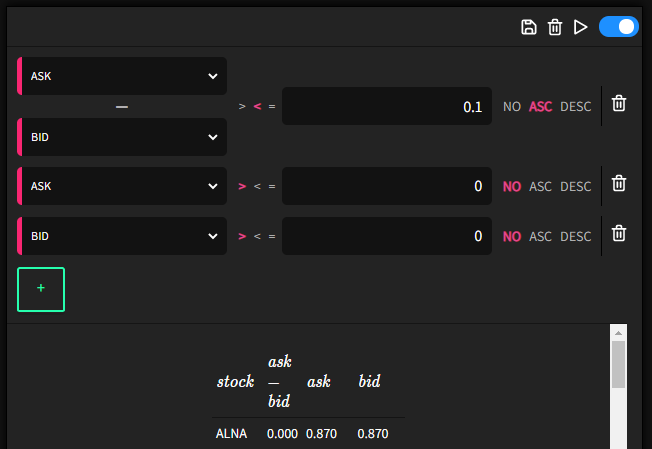Open the first ASK dropdown

123,76
